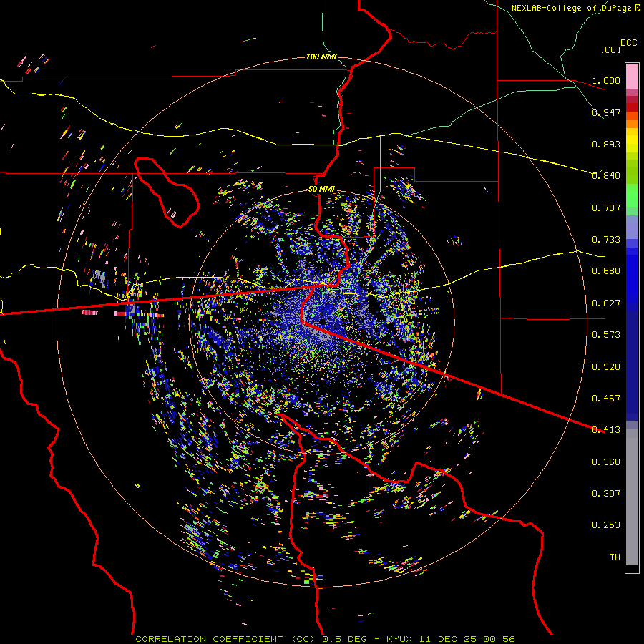644x644 pixels.
Task: Pick the gray color bar segment near 0.307
Action: pos(632,497)
